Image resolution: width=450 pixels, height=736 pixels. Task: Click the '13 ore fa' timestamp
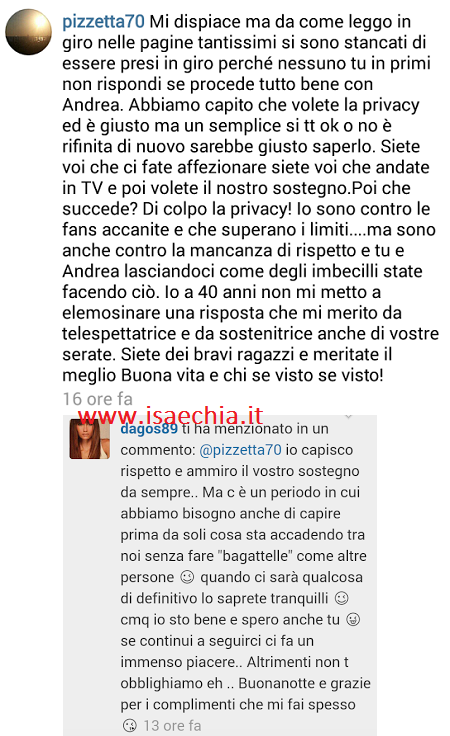[173, 726]
